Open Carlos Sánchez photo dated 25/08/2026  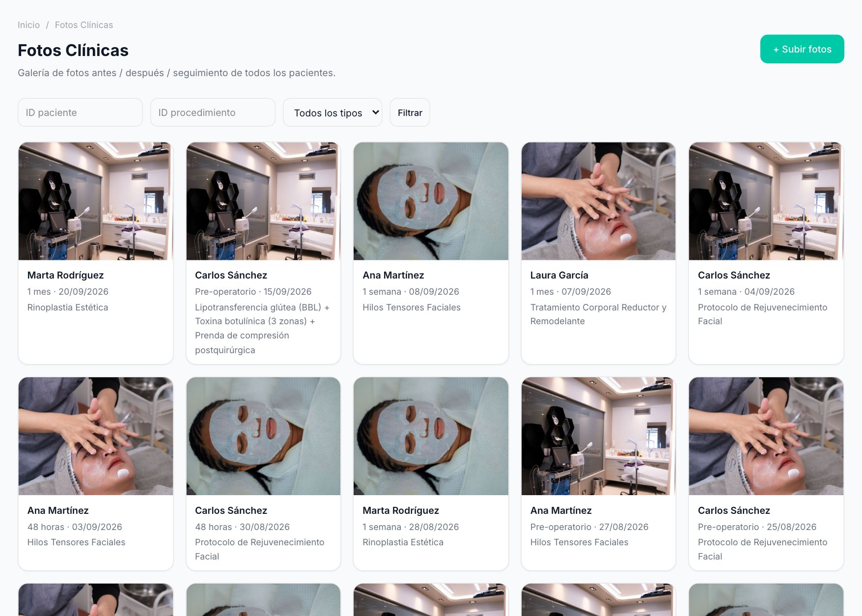766,436
